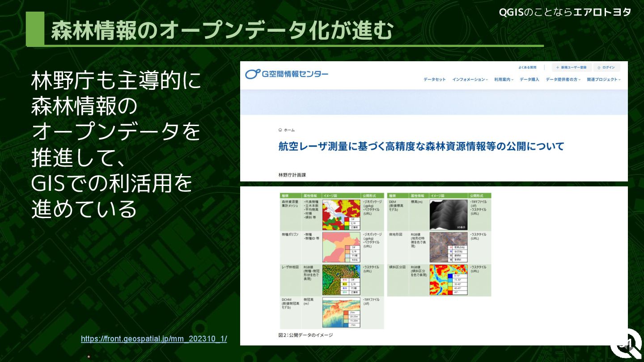Click the 樹種ポリゴン sample map image
This screenshot has height=362, width=644.
tap(341, 247)
